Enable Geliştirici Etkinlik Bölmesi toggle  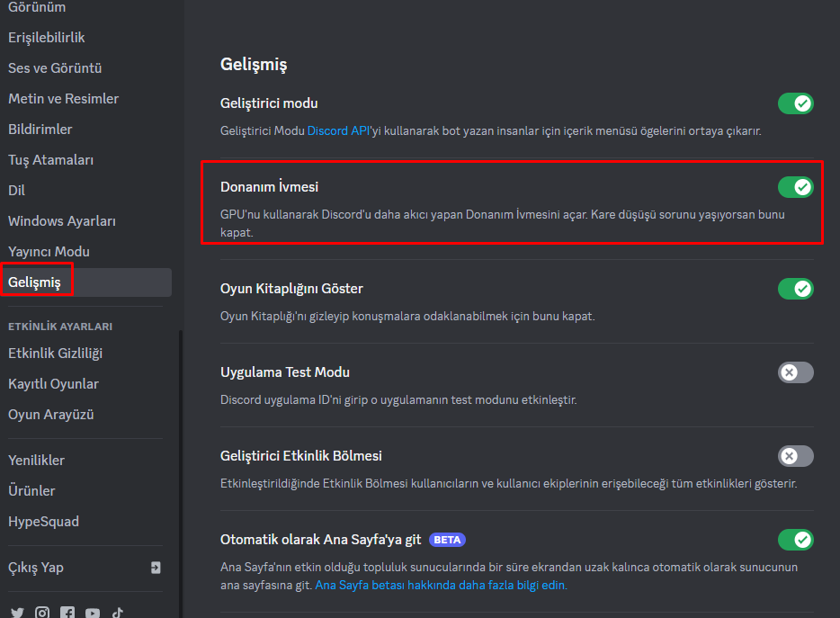(x=795, y=456)
